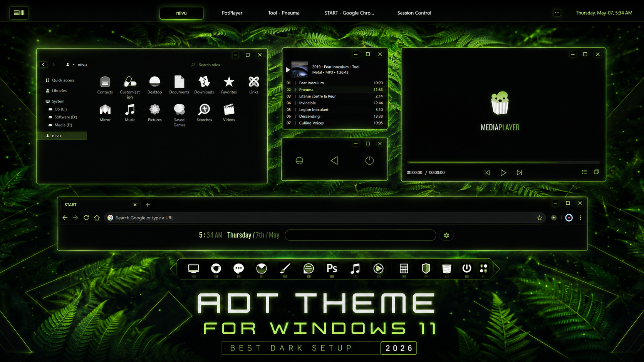The image size is (644, 362).
Task: Switch to the PotPlayer taskbar item
Action: [232, 13]
